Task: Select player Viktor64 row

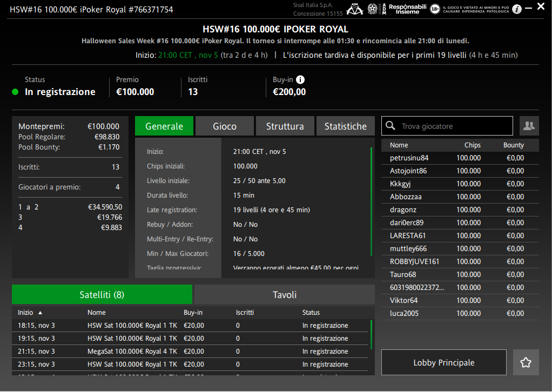Action: click(460, 301)
